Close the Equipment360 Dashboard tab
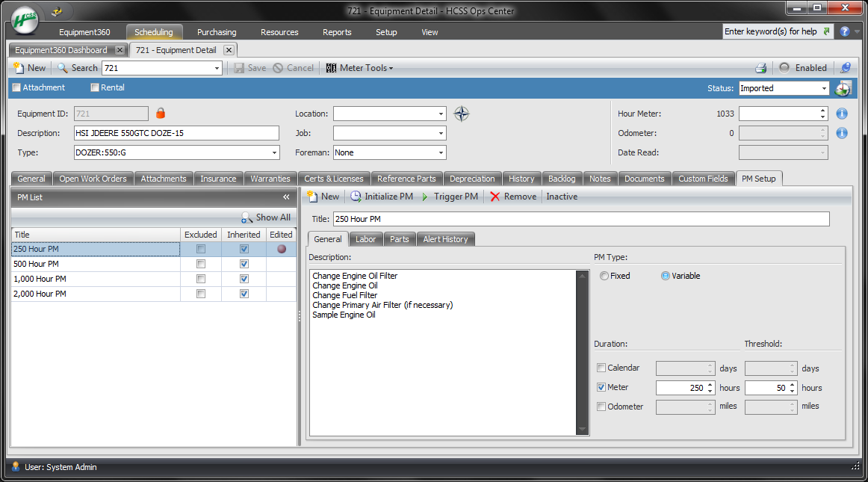 tap(120, 50)
